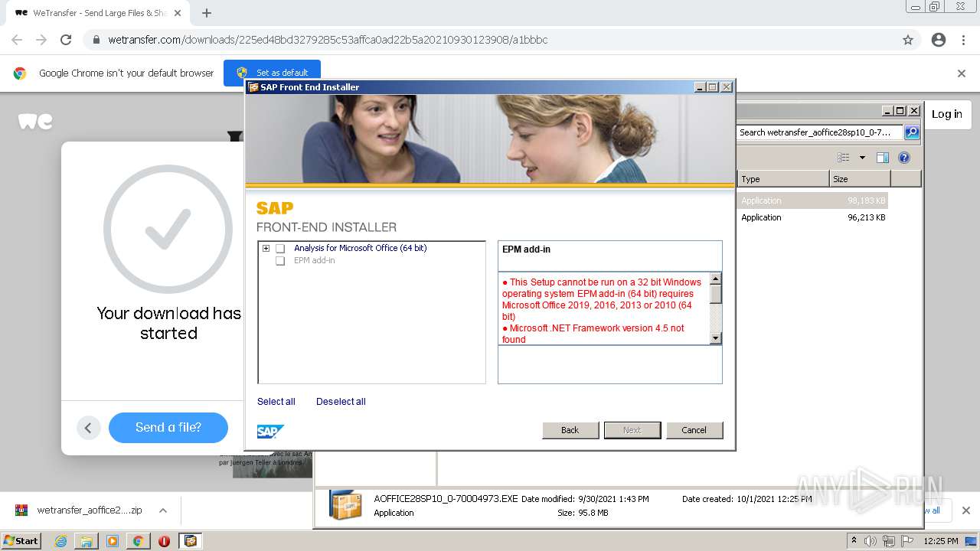Viewport: 980px width, 551px height.
Task: Click Set as default button
Action: (x=273, y=73)
